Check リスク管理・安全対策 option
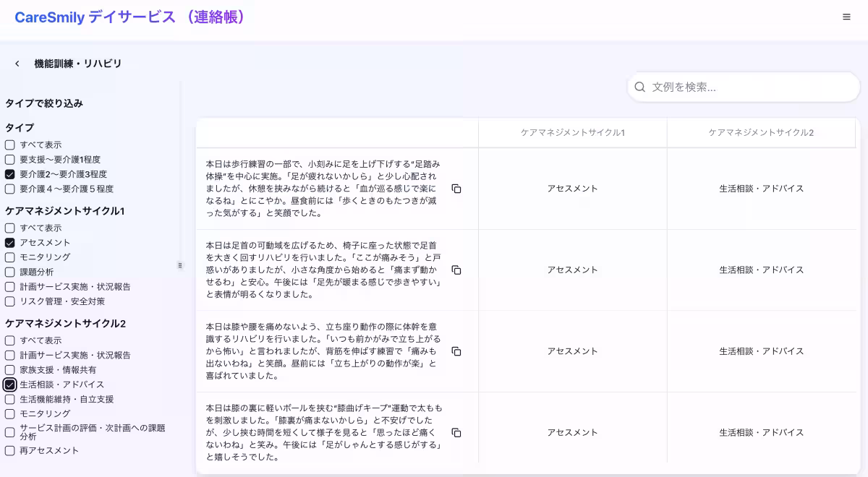This screenshot has width=868, height=477. [9, 301]
